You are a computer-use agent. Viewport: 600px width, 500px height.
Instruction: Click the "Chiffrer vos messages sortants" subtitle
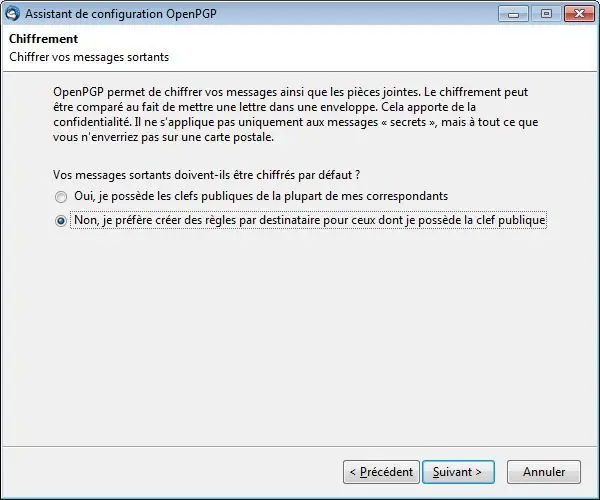click(x=89, y=57)
